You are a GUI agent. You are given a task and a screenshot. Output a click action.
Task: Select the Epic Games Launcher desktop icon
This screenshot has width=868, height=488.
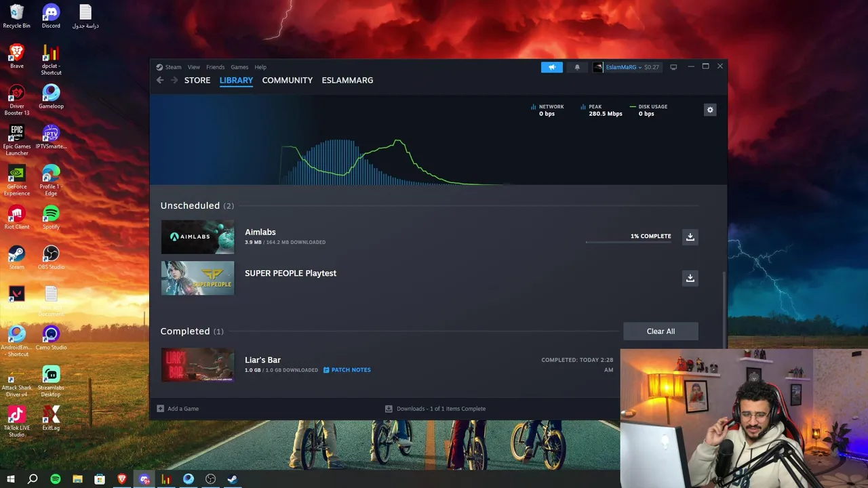(x=17, y=140)
